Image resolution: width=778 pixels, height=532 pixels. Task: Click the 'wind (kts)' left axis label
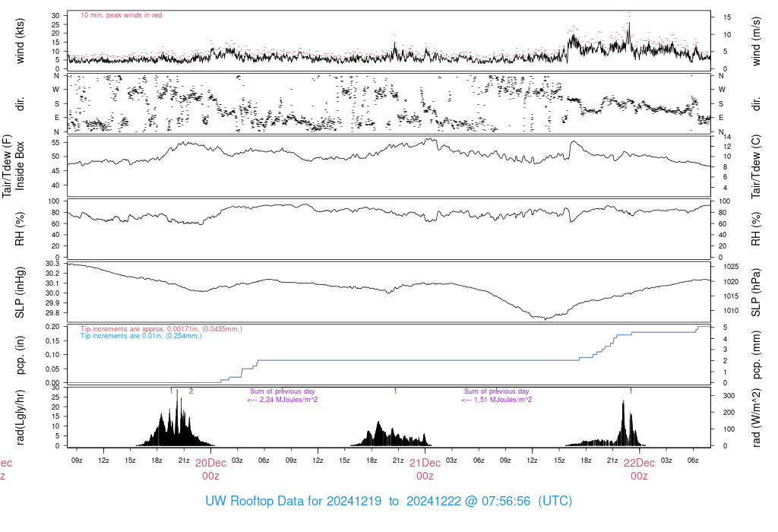point(20,41)
